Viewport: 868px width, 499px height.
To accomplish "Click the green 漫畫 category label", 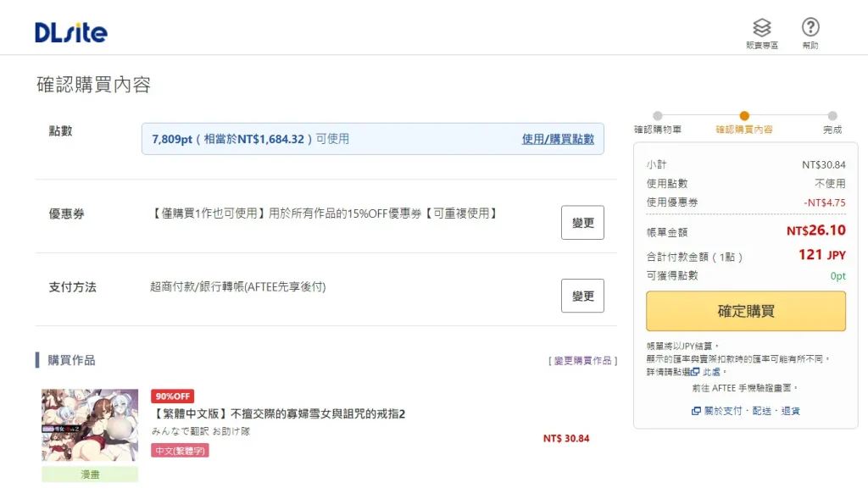I will coord(90,474).
